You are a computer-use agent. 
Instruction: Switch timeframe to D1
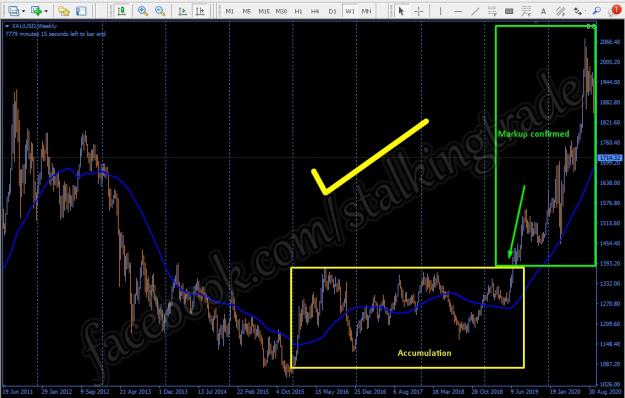[x=332, y=11]
